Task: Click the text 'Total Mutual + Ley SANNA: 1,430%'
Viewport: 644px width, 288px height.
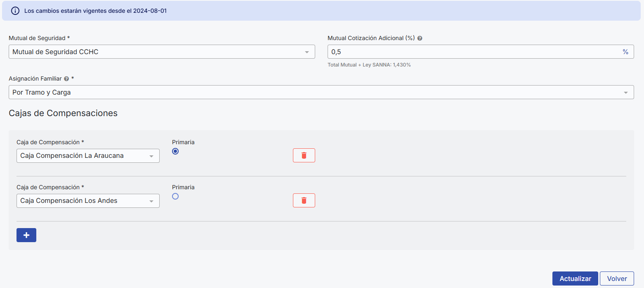Action: (369, 65)
